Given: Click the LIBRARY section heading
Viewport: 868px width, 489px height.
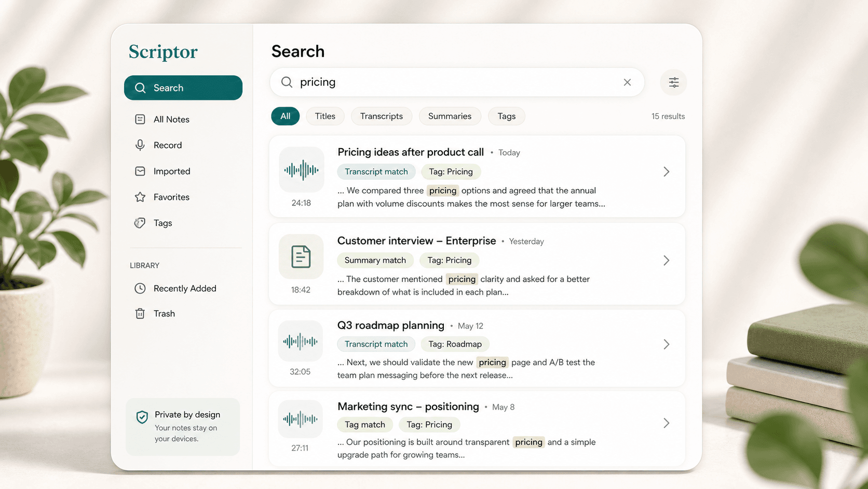Looking at the screenshot, I should pyautogui.click(x=144, y=266).
